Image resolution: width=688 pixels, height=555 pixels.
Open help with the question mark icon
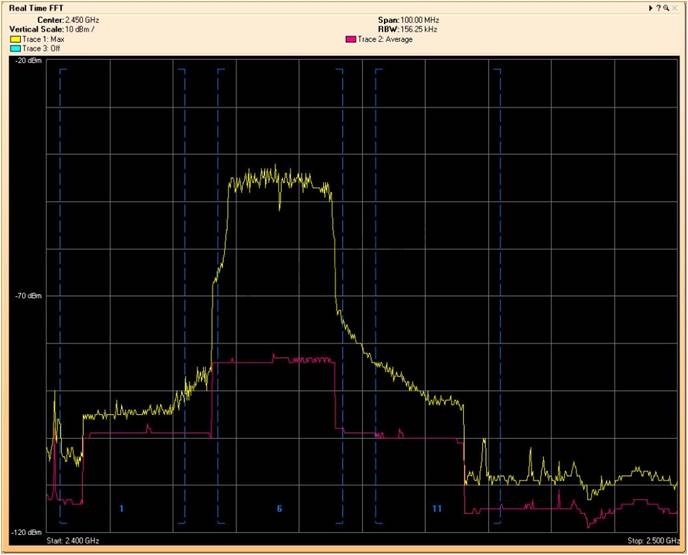pos(658,8)
